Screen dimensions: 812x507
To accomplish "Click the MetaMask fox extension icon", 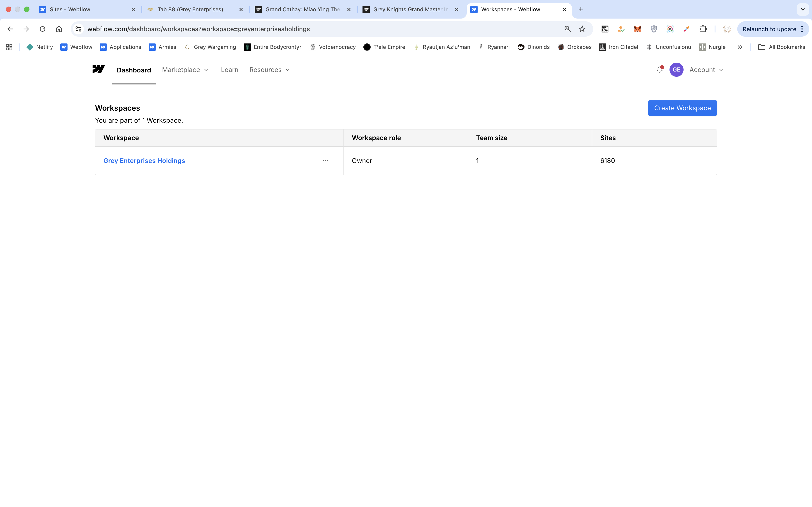I will click(x=637, y=29).
